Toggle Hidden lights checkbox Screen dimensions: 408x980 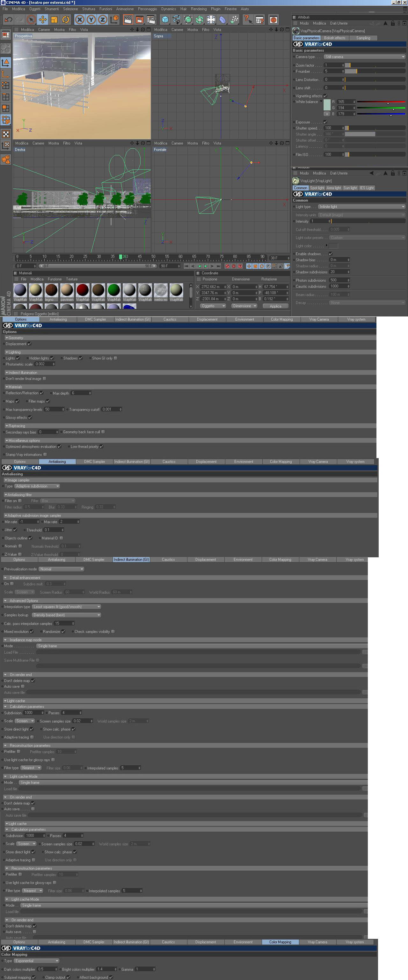[52, 358]
